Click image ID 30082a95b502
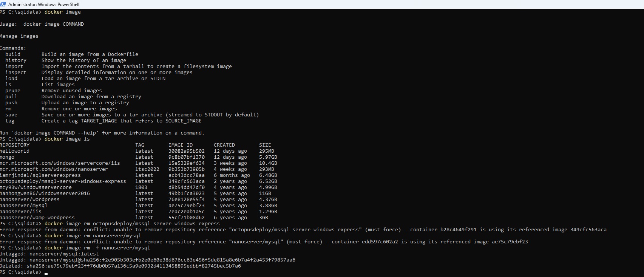The height and width of the screenshot is (277, 644). pyautogui.click(x=187, y=151)
